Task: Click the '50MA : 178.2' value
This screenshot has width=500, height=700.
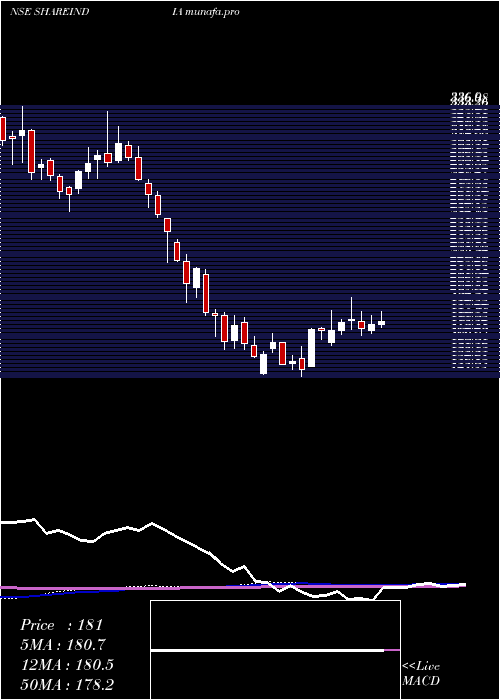Action: pos(67,684)
